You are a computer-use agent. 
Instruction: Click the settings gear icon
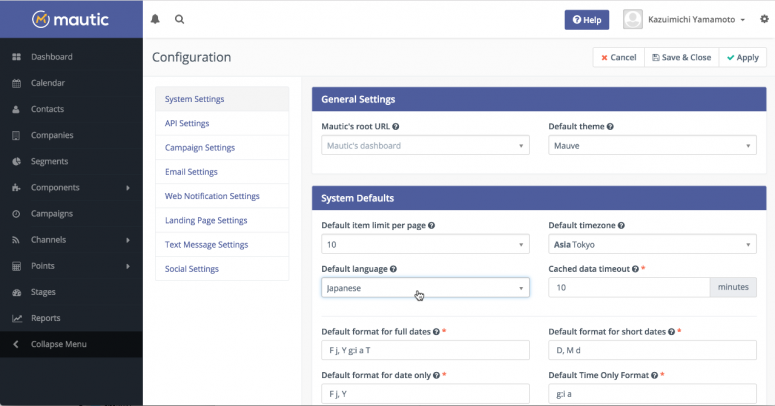[764, 19]
